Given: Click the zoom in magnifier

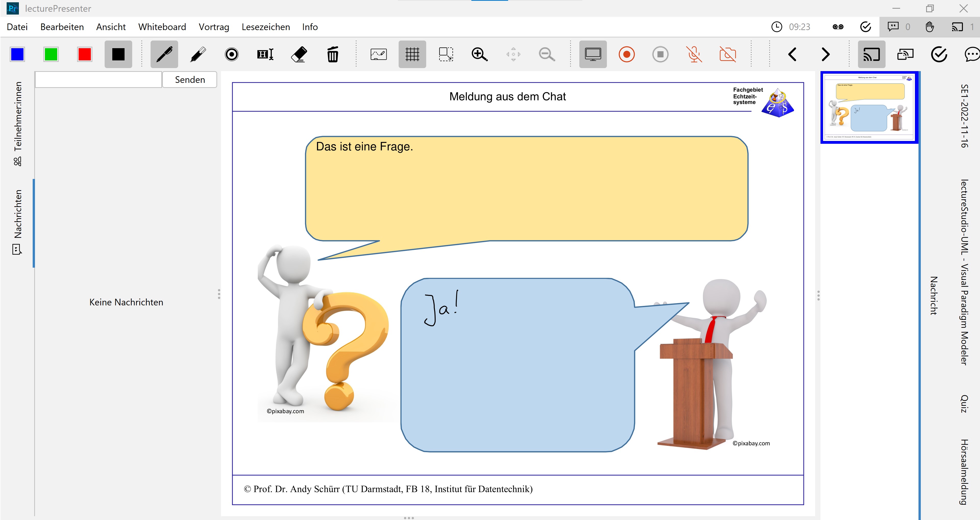Looking at the screenshot, I should 479,54.
